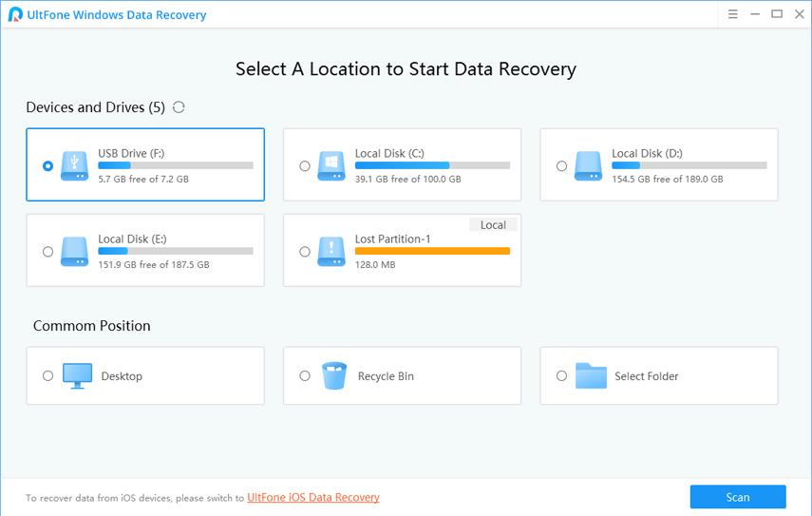Click the Lost Partition-1 warning drive icon

pyautogui.click(x=331, y=251)
